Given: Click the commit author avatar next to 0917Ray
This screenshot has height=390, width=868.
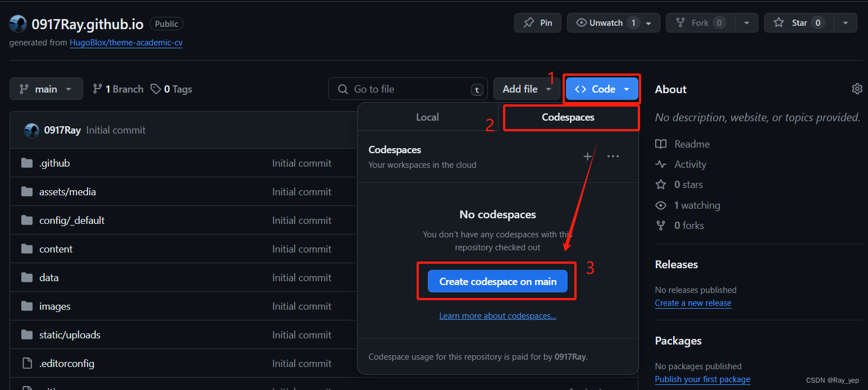Looking at the screenshot, I should (31, 130).
